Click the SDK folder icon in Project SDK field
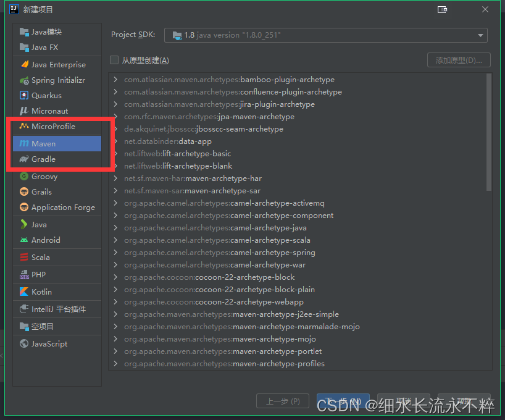 177,35
